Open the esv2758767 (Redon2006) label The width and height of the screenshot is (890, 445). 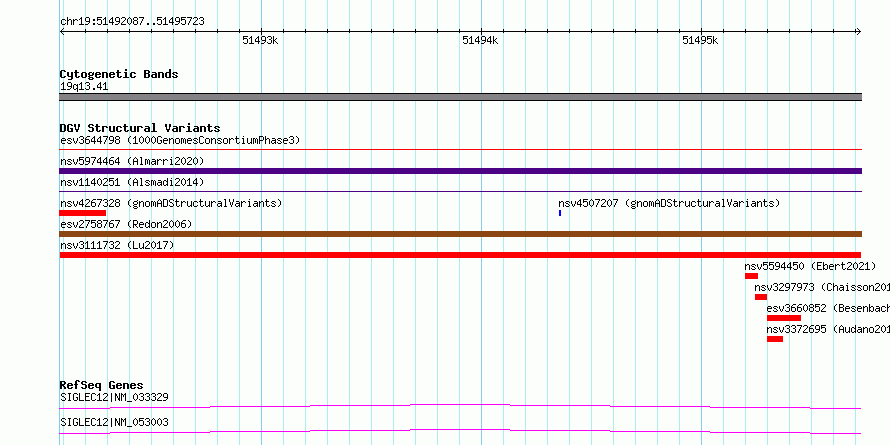tap(126, 224)
